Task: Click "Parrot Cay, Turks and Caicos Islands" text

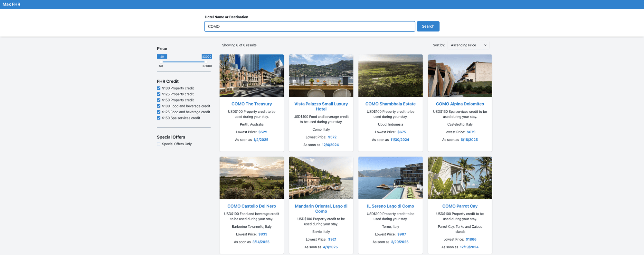Action: tap(460, 229)
